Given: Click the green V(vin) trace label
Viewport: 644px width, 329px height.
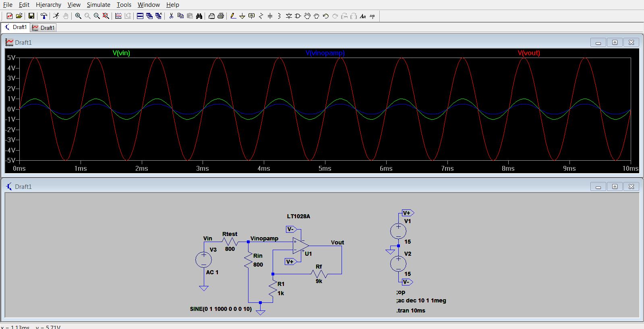Looking at the screenshot, I should click(121, 53).
